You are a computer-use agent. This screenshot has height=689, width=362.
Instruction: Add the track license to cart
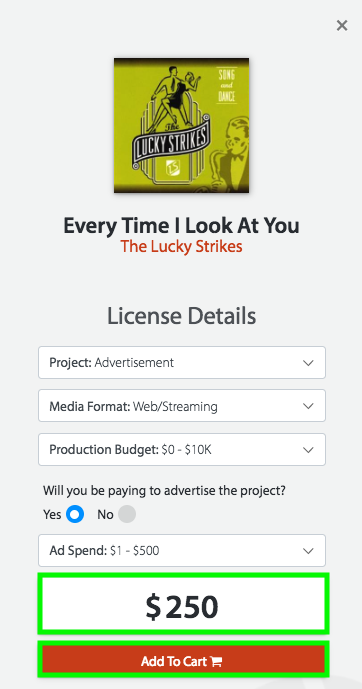182,661
